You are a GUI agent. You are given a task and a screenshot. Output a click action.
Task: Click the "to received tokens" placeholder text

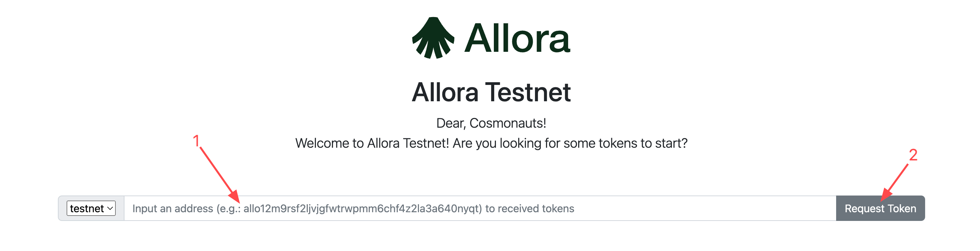coord(530,209)
